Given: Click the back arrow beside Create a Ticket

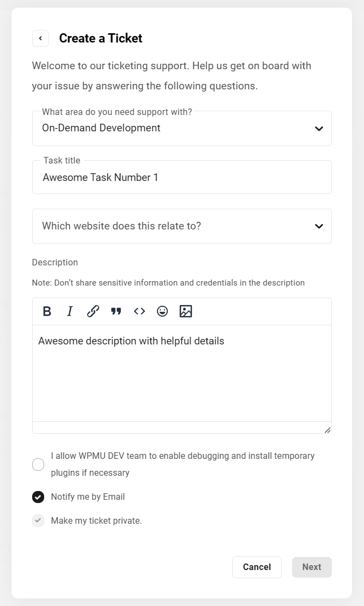Looking at the screenshot, I should [40, 38].
